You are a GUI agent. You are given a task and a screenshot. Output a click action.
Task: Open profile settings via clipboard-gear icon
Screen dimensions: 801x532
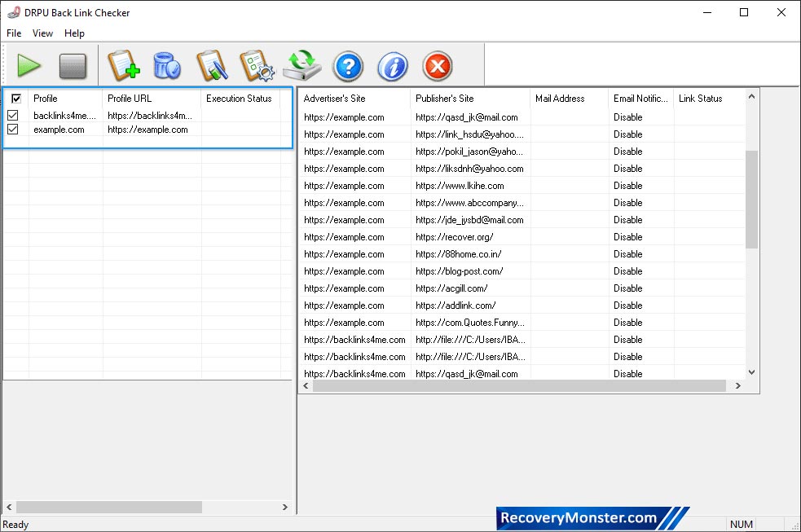coord(258,66)
